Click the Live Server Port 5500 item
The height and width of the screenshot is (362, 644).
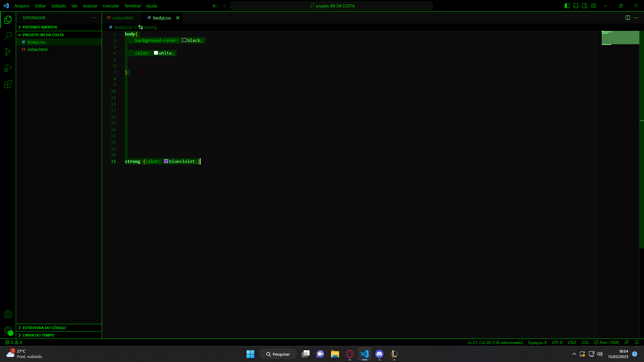[x=606, y=342]
